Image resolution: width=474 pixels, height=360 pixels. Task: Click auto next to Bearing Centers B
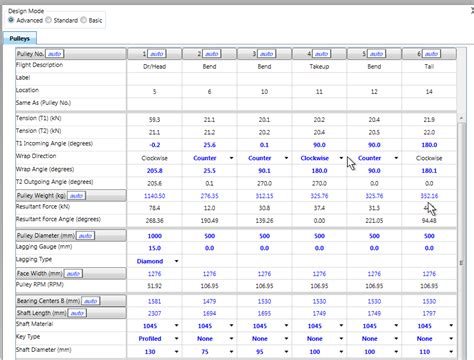[x=91, y=301]
